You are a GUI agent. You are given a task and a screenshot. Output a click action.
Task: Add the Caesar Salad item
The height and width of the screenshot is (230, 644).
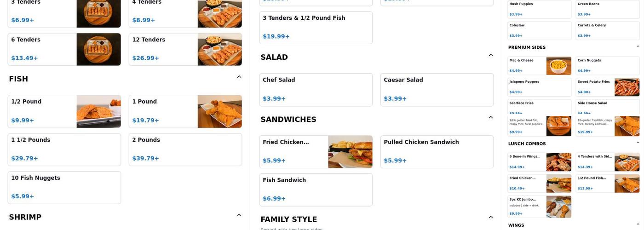click(x=437, y=90)
